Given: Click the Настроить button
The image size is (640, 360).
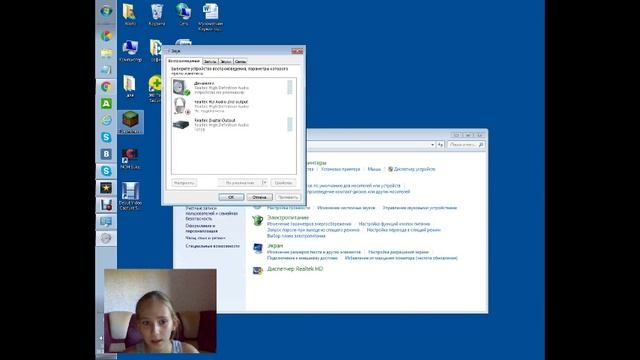Looking at the screenshot, I should [184, 183].
